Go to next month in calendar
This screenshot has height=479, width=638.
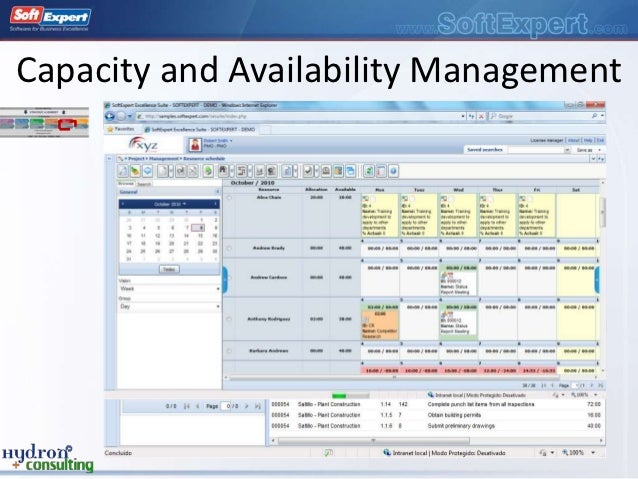pos(215,203)
